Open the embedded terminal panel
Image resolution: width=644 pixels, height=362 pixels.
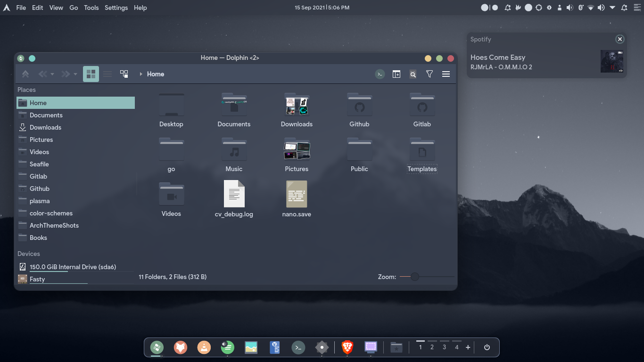pyautogui.click(x=380, y=74)
